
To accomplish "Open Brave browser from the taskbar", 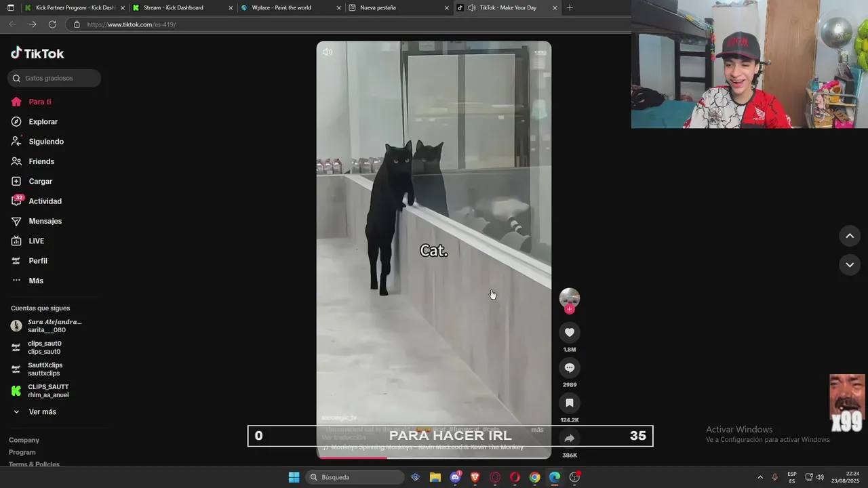I will [475, 477].
